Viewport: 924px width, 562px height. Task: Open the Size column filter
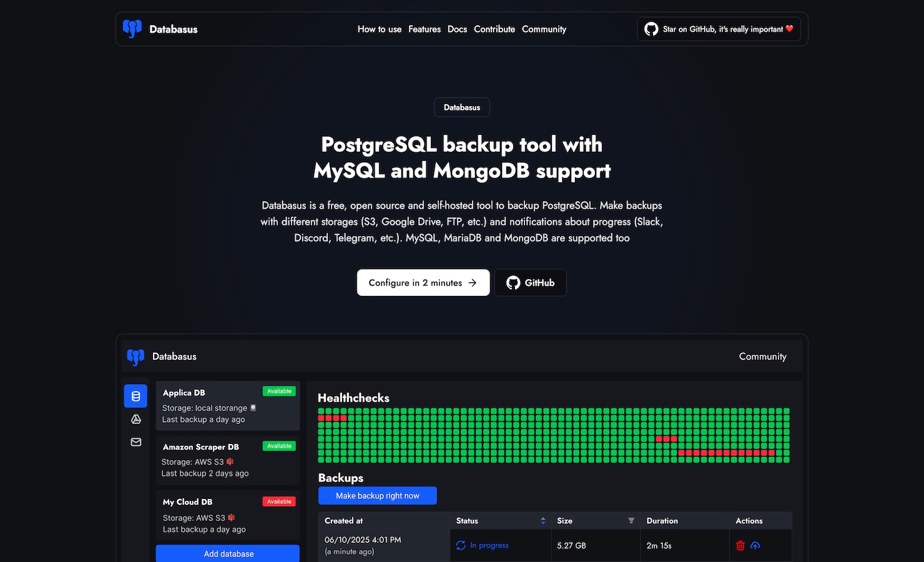pos(631,521)
